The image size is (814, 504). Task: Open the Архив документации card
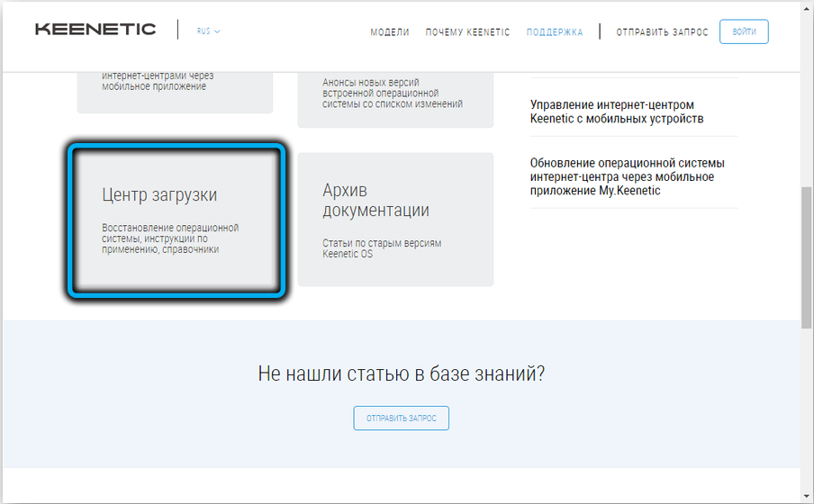point(395,219)
